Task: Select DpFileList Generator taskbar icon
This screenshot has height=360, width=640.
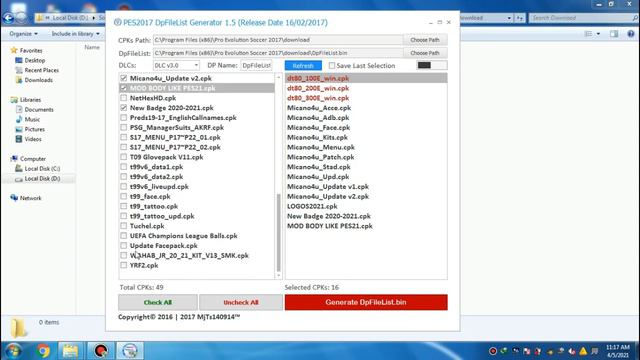Action: point(130,351)
